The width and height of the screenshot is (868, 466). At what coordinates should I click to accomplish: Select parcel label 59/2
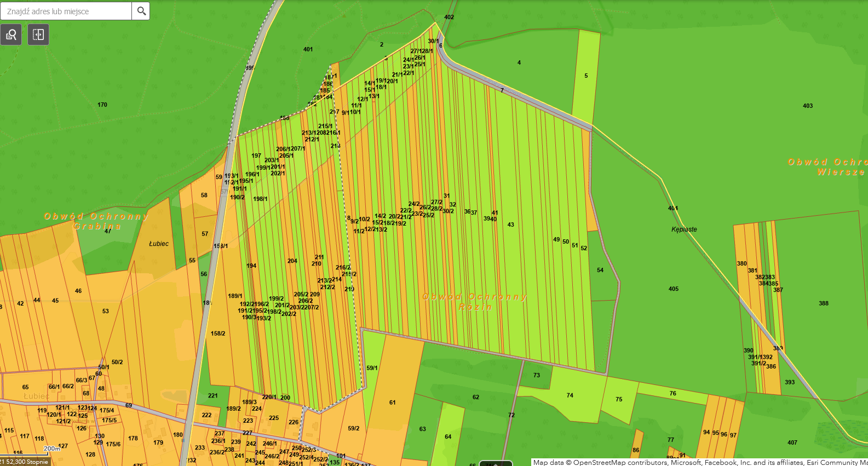coord(354,428)
